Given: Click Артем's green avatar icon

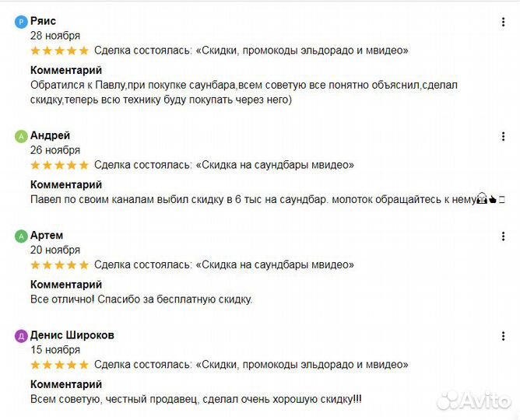Looking at the screenshot, I should click(21, 236).
